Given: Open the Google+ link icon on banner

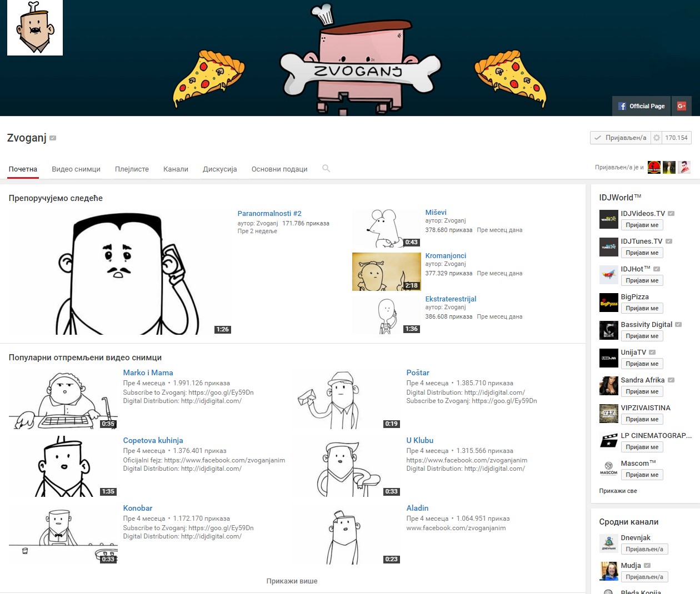Looking at the screenshot, I should tap(681, 106).
